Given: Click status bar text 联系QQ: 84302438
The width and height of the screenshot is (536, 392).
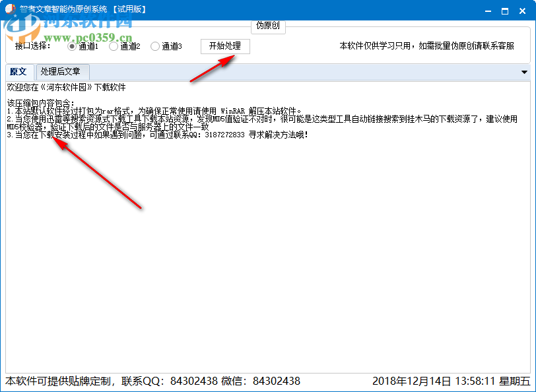Looking at the screenshot, I should click(169, 381).
